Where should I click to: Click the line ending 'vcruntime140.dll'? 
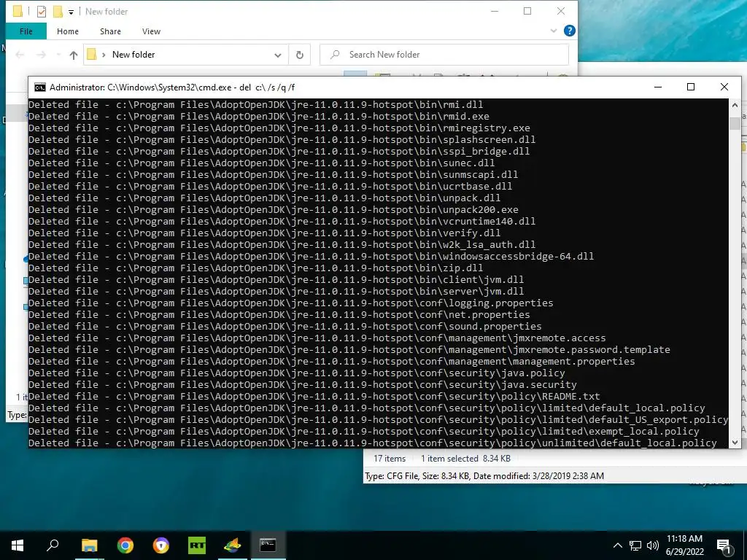(282, 221)
